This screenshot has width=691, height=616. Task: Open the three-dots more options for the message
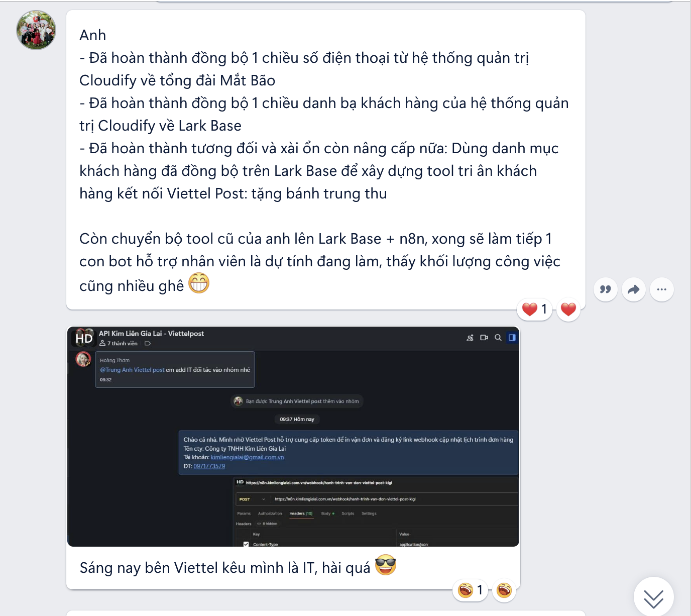(662, 289)
